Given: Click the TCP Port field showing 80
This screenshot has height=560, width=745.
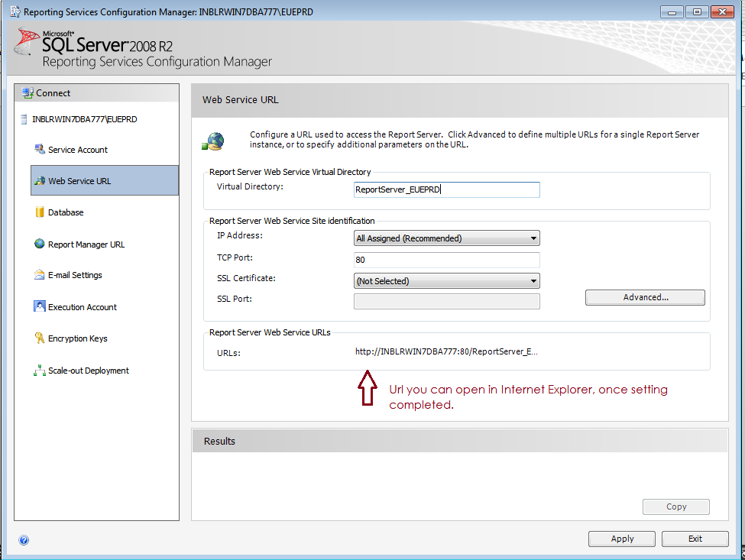Looking at the screenshot, I should pyautogui.click(x=447, y=260).
